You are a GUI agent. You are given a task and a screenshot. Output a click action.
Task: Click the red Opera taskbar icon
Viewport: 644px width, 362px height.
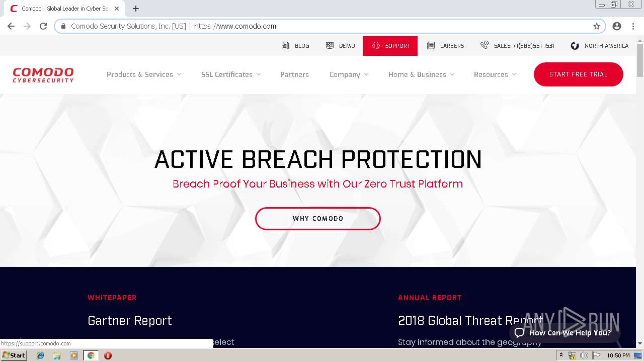point(108,355)
